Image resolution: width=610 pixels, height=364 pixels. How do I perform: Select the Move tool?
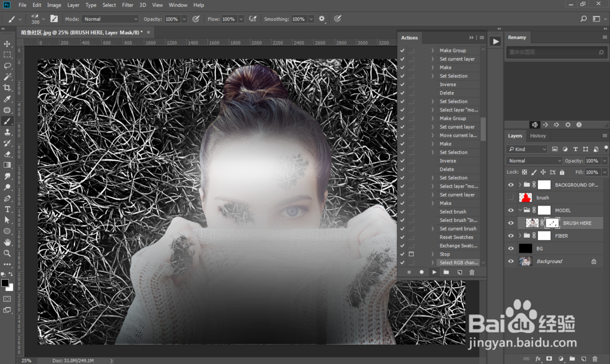click(7, 43)
